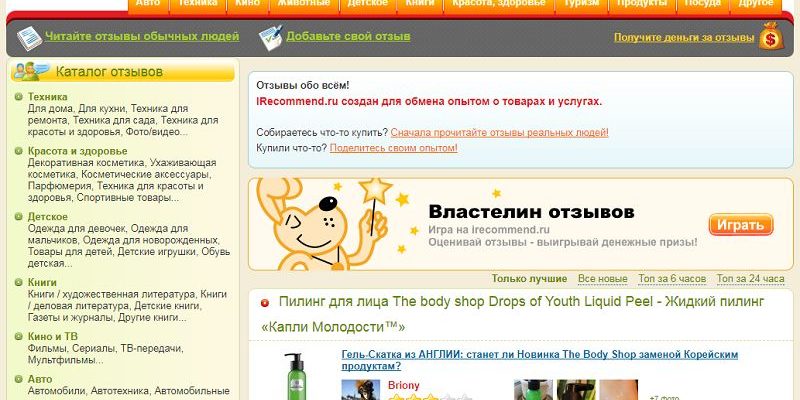Viewport: 800px width, 400px height.
Task: Open the 'Кино и ТВ' catalog category
Action: pyautogui.click(x=54, y=336)
